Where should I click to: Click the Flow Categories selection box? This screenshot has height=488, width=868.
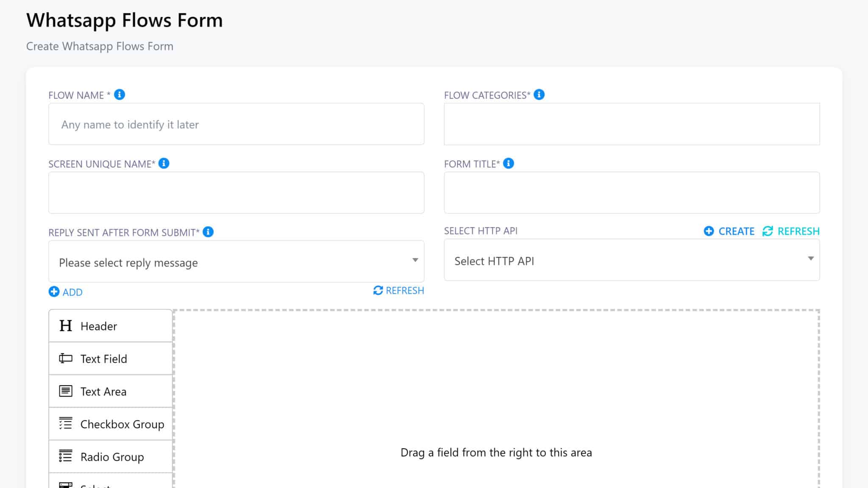click(632, 124)
